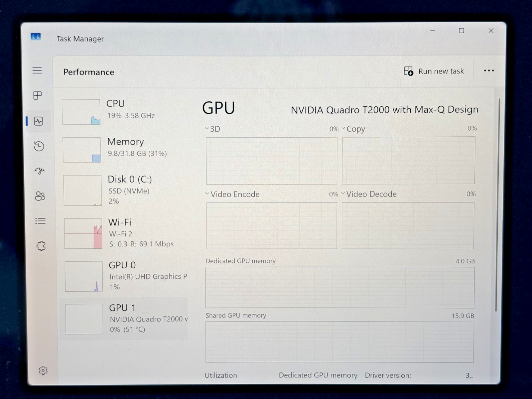Click the 19% 3.58 GHz CPU text
Screen dimensions: 532x399
point(131,116)
